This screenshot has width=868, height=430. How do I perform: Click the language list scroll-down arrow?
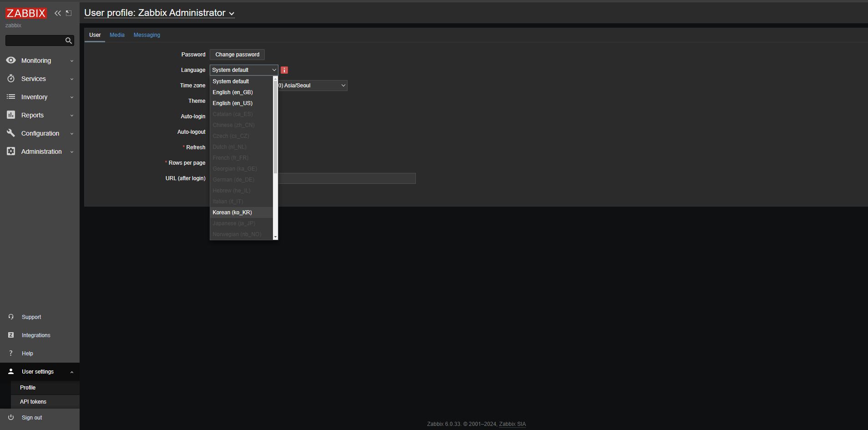(x=275, y=237)
